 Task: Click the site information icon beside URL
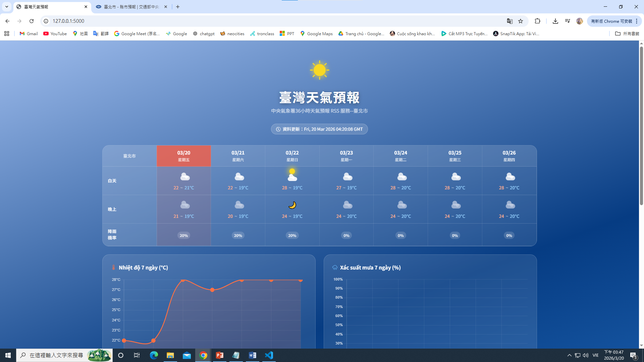pos(46,21)
